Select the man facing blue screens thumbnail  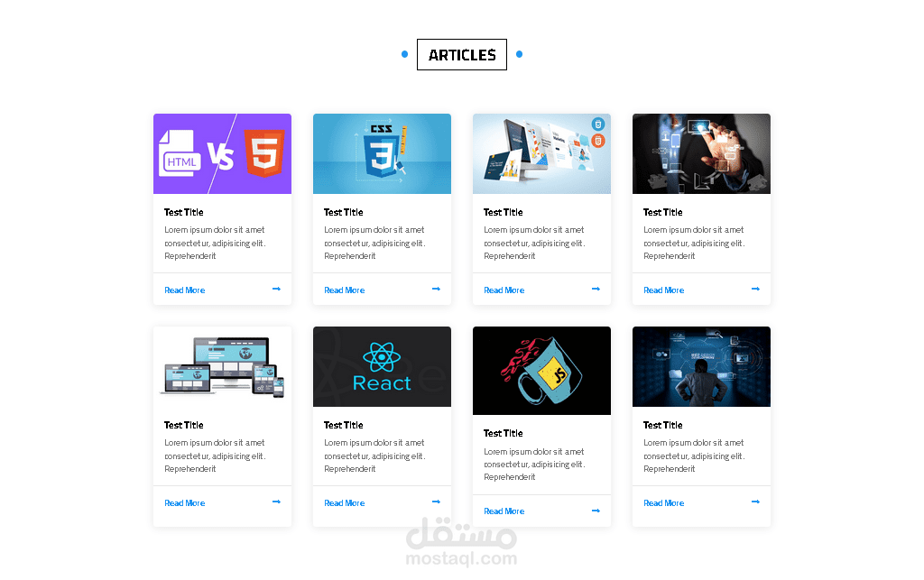click(x=701, y=367)
